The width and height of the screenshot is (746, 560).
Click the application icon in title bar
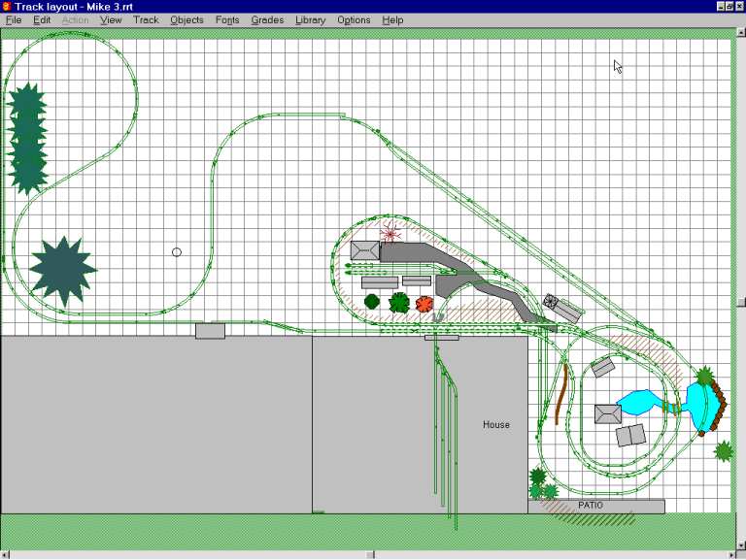(x=6, y=6)
